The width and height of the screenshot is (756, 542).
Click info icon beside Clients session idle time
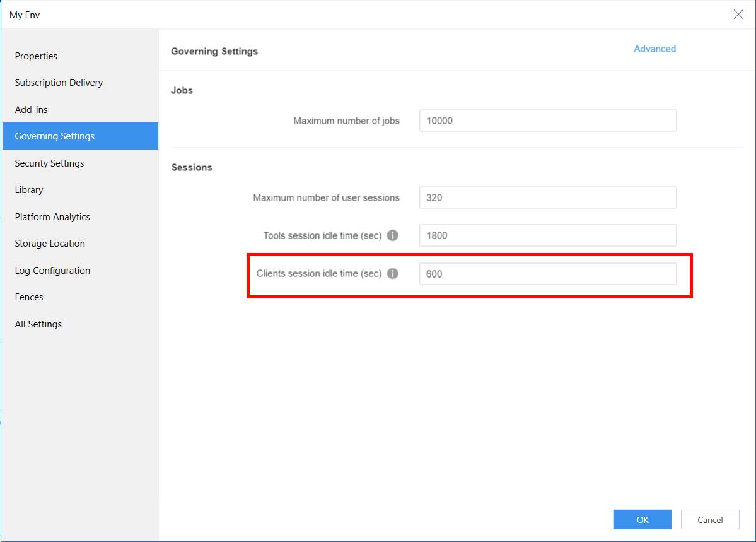392,274
